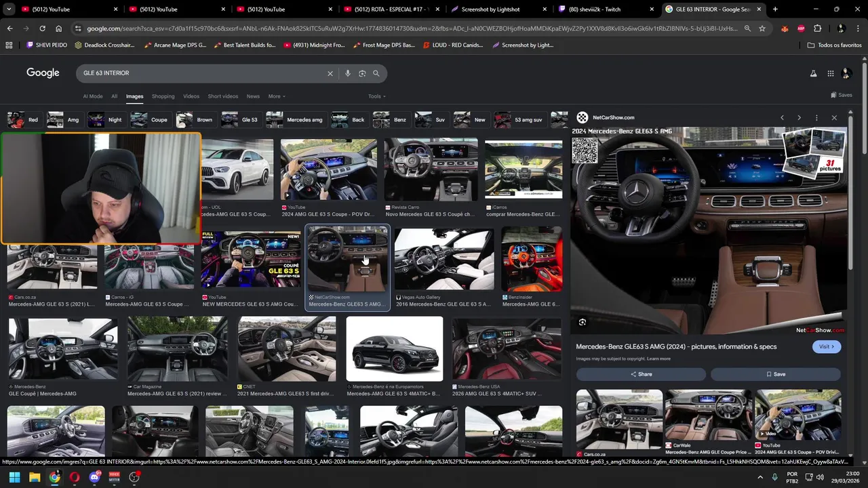Expand the More search categories dropdown
Viewport: 868px width, 488px height.
click(x=277, y=96)
